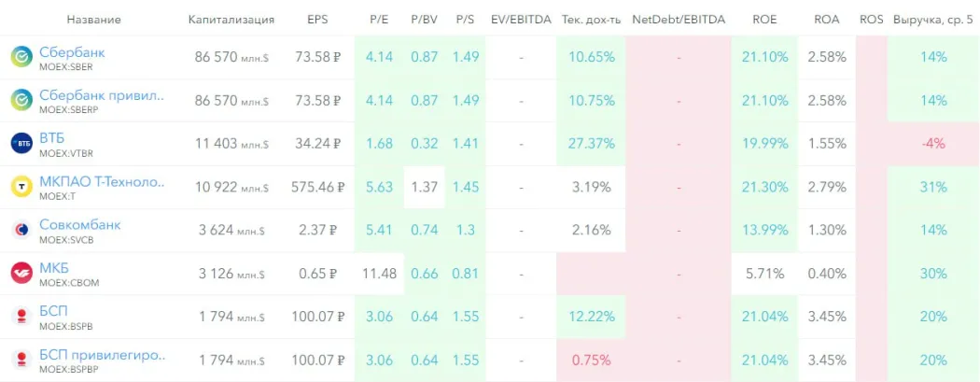Click the Sberbank preferred shares logo

[21, 100]
